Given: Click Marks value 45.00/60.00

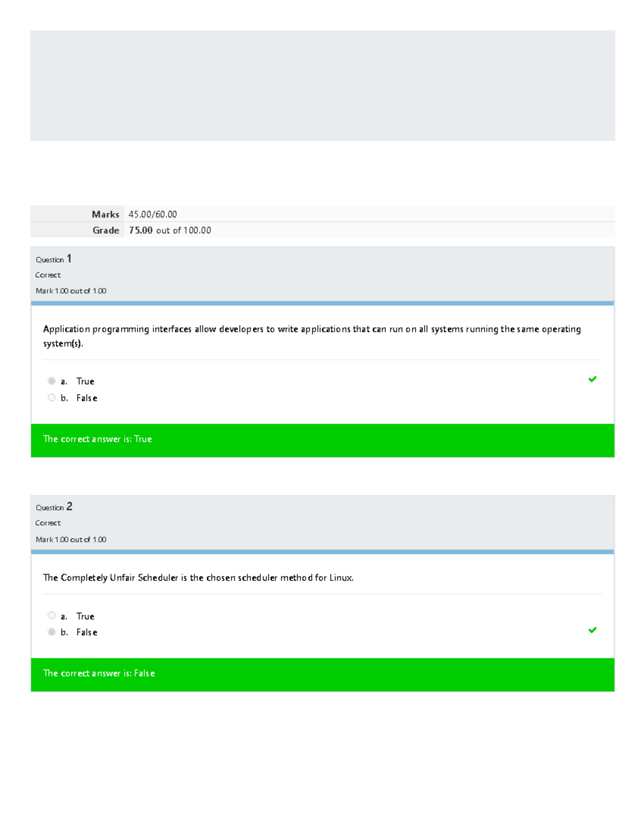Looking at the screenshot, I should point(152,214).
